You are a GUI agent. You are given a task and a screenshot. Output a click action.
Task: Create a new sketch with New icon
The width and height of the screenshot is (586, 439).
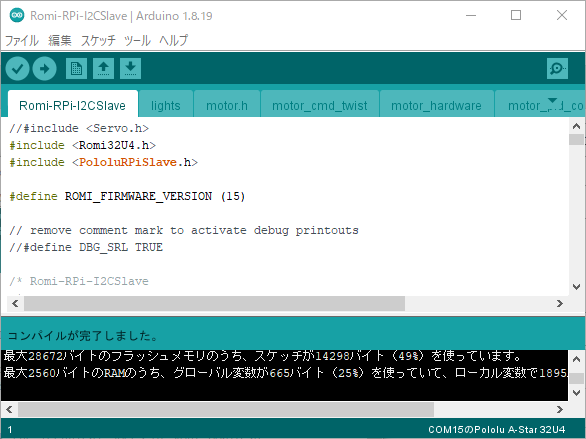[x=76, y=68]
